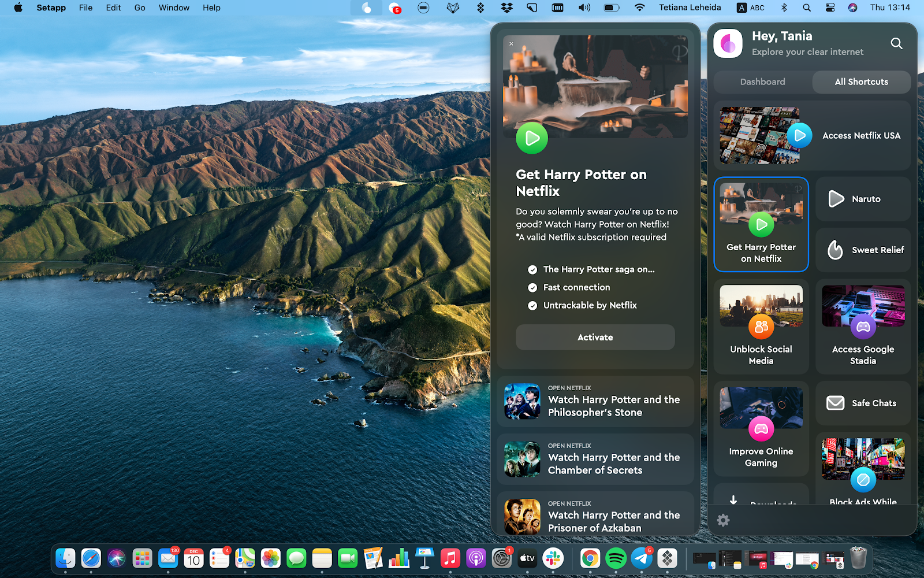This screenshot has width=924, height=578.
Task: Switch to the All Shortcuts tab
Action: 862,82
